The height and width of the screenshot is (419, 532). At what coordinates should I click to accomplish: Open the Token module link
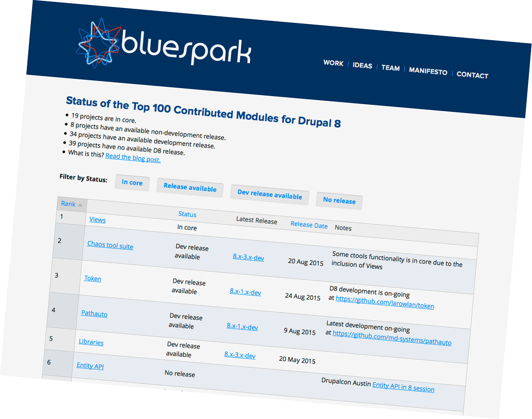[93, 278]
